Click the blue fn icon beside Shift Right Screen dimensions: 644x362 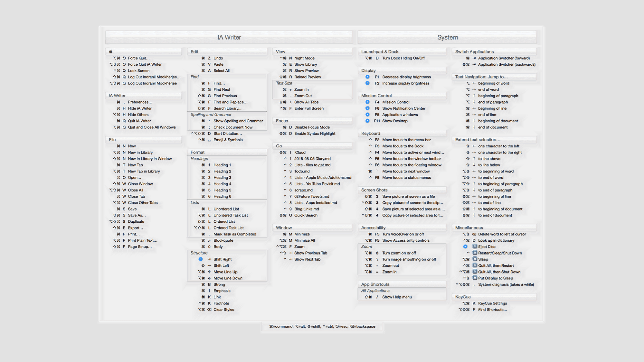tap(201, 259)
